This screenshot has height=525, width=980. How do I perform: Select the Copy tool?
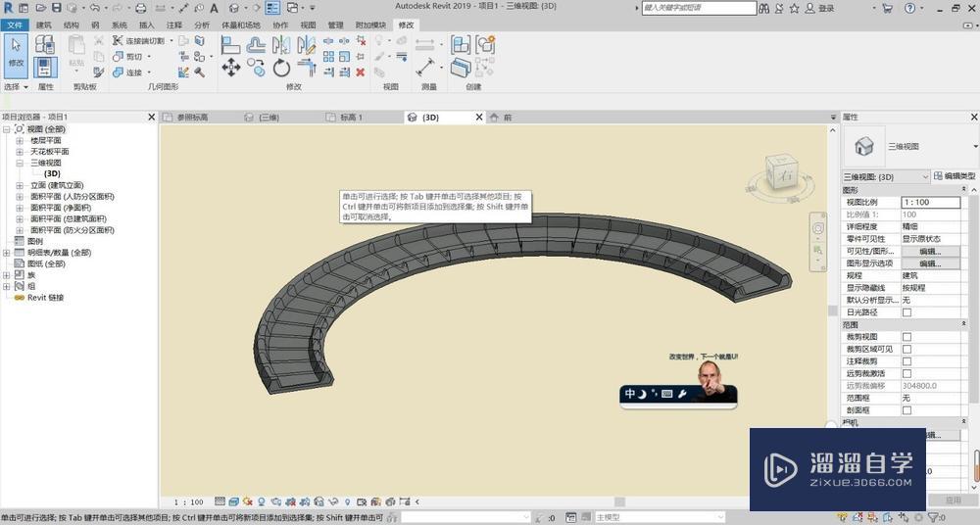(256, 66)
